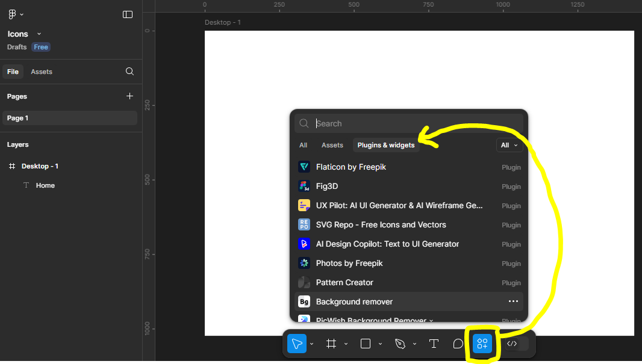
Task: Add a new page with the plus button
Action: point(129,96)
